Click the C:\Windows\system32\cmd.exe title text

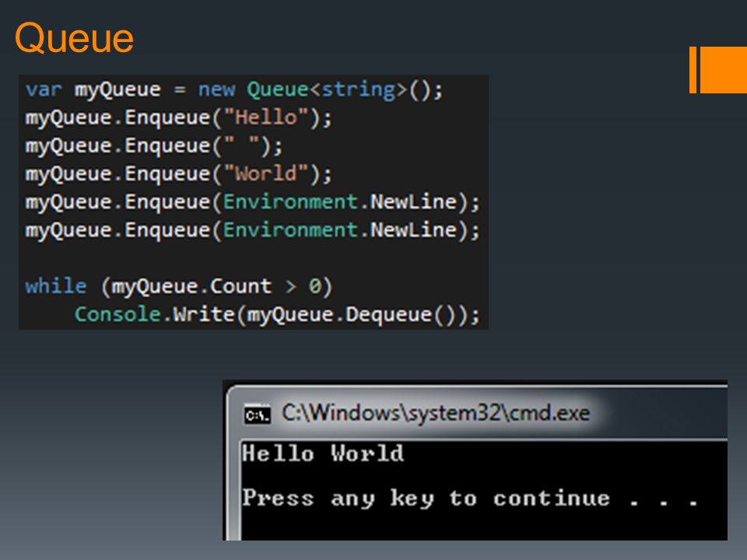[x=436, y=413]
